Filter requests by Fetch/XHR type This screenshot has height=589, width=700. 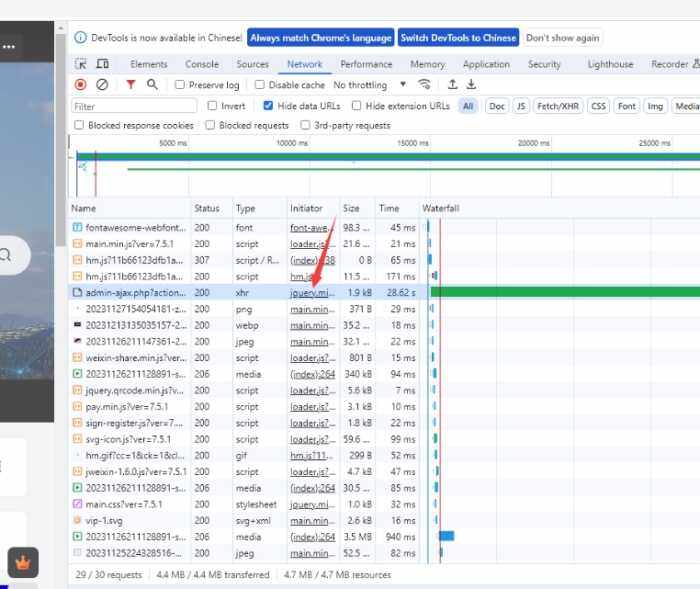(x=557, y=106)
